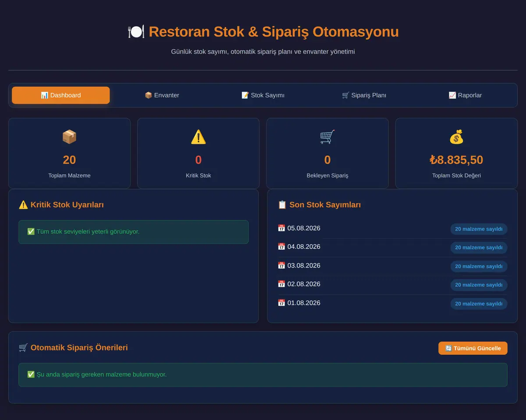Click the checkmark icon in the no-orders message
Viewport: 526px width, 420px height.
(x=31, y=374)
